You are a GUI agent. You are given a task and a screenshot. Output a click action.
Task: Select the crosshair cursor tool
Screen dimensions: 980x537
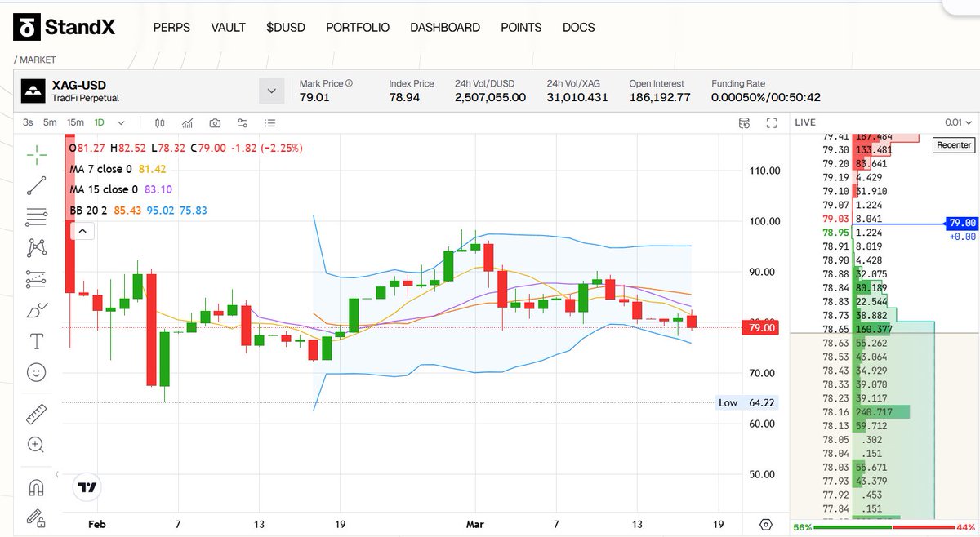pyautogui.click(x=36, y=154)
